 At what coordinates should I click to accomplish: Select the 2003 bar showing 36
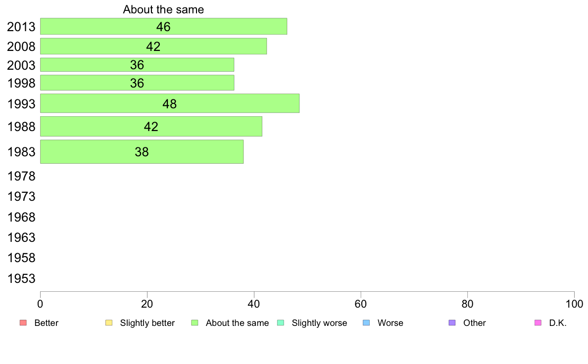coord(137,65)
